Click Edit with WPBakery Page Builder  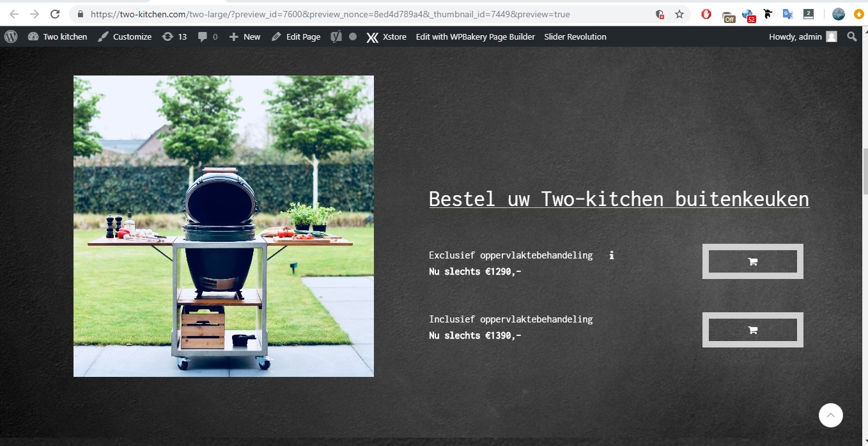tap(476, 36)
